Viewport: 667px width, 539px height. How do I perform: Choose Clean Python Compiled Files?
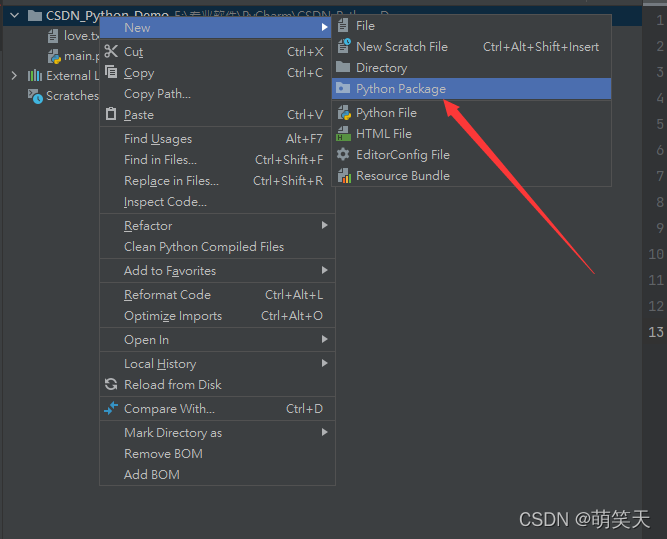tap(217, 247)
